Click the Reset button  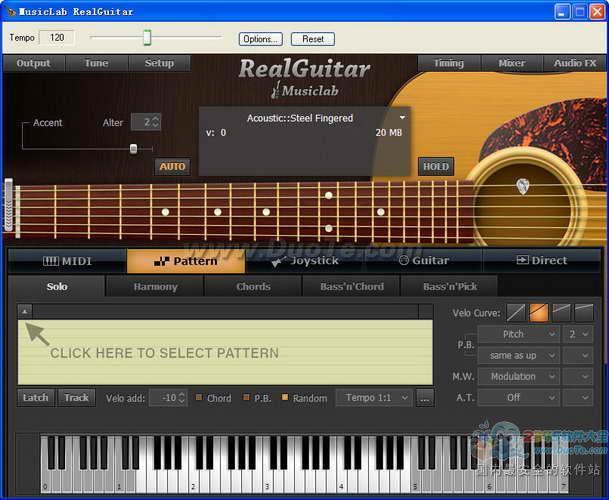coord(313,39)
